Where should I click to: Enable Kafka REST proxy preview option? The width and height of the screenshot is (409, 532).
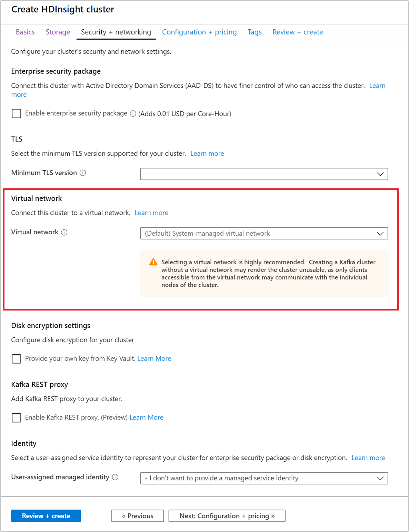[x=16, y=417]
